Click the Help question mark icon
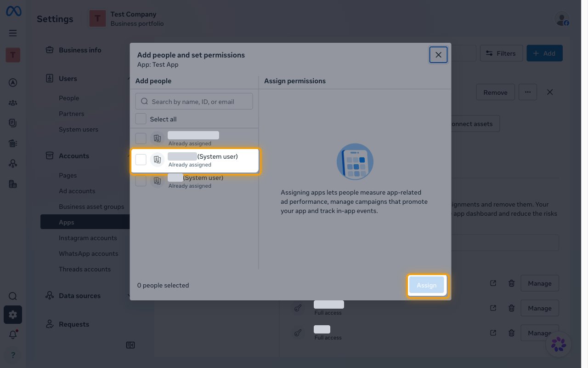The width and height of the screenshot is (588, 368). [x=13, y=355]
